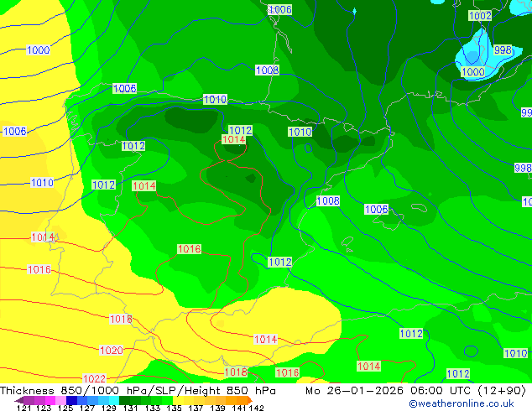This screenshot has height=411, width=532.
Task: Click the red "1020" isobar label
Action: (112, 350)
